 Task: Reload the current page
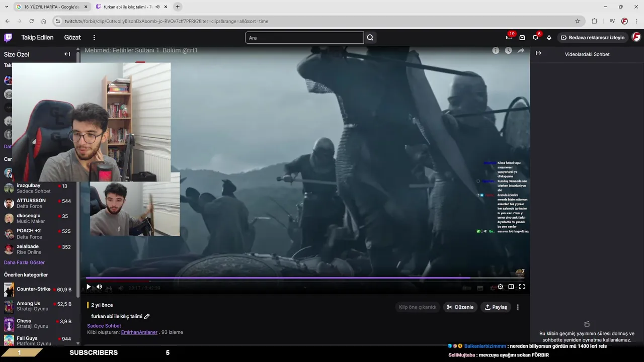click(31, 21)
